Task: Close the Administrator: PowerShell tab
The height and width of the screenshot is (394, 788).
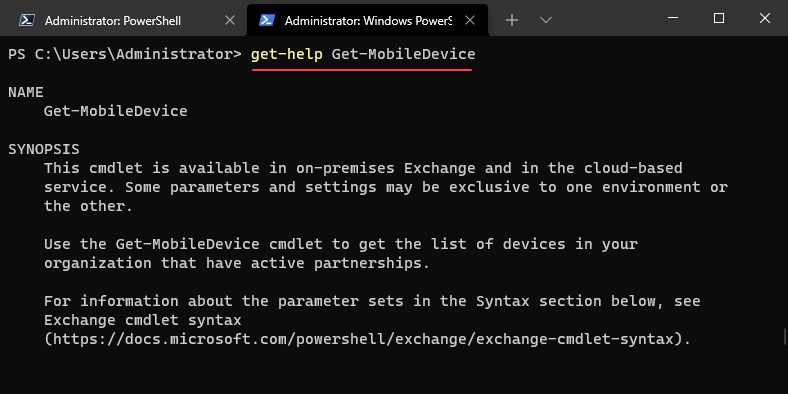Action: coord(230,20)
